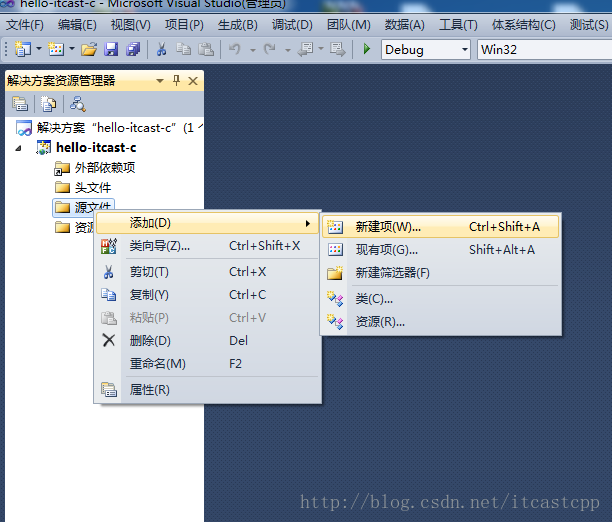Click the Navigate Backward toolbar icon
The width and height of the screenshot is (612, 522).
click(x=306, y=49)
